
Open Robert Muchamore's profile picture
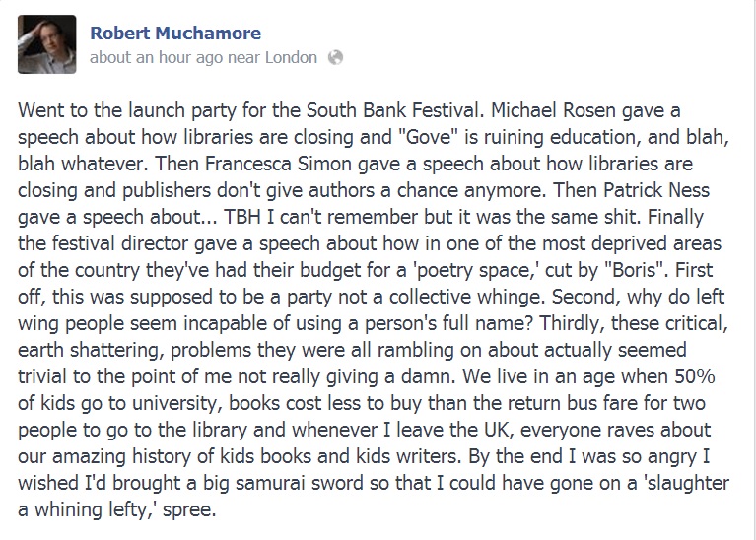tap(46, 44)
